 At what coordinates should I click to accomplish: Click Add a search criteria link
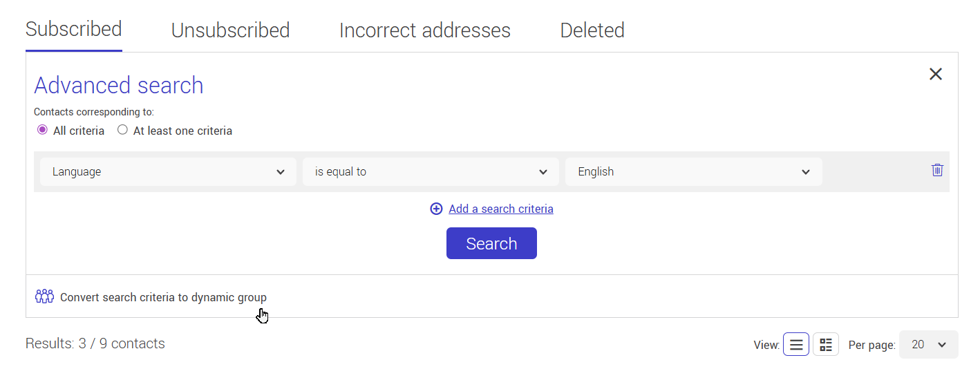coord(501,209)
